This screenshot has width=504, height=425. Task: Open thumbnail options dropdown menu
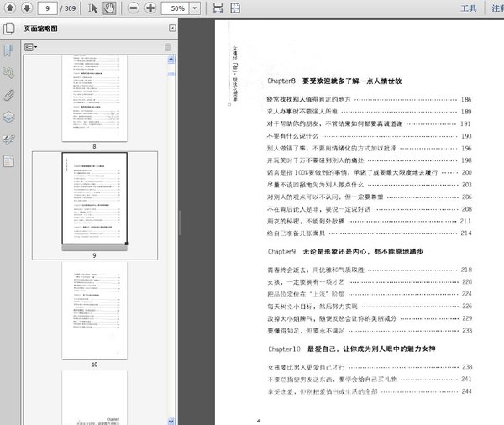tap(31, 47)
